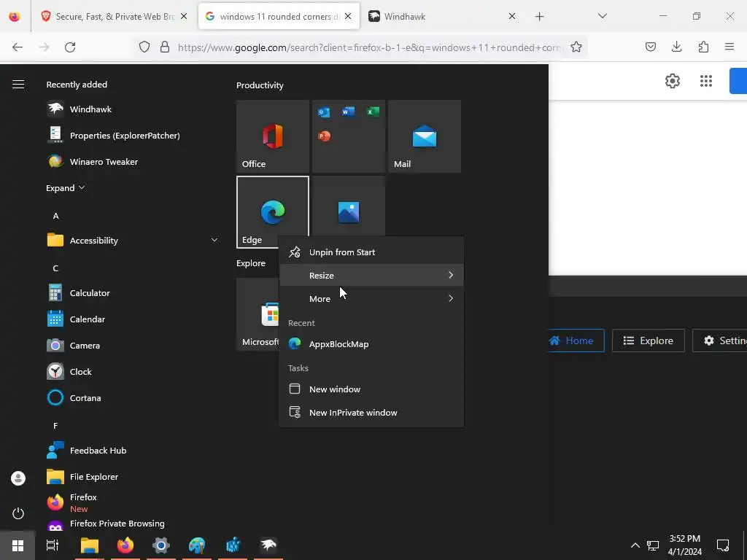Image resolution: width=747 pixels, height=560 pixels.
Task: Open the PowerPoint icon in Office apps tile
Action: pos(324,136)
